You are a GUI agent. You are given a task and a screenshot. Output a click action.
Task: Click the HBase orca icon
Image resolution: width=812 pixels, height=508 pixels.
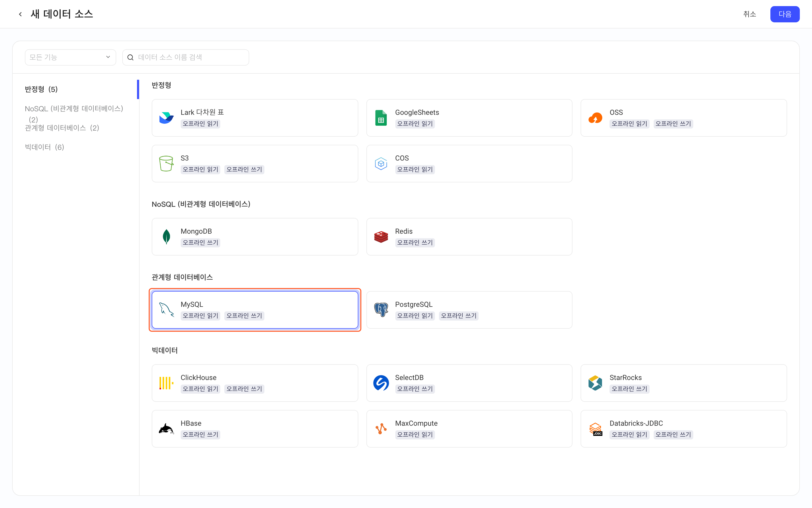point(166,429)
